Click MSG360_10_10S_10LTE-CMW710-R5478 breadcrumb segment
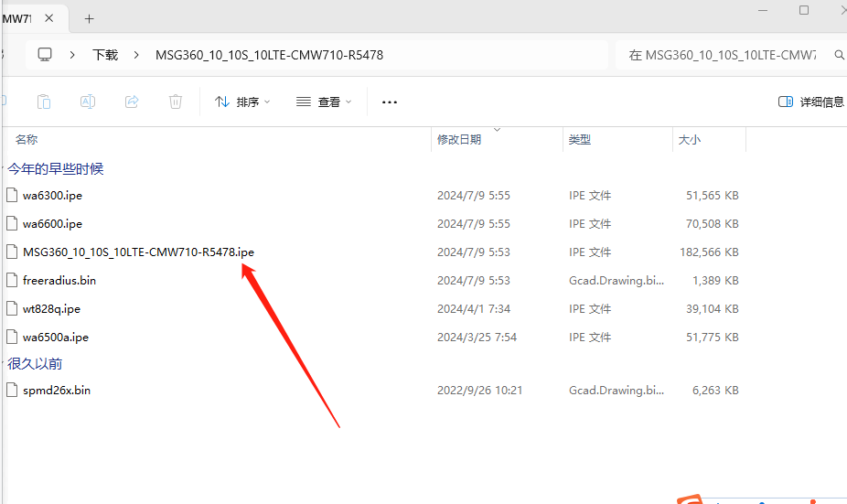Image resolution: width=847 pixels, height=504 pixels. [269, 55]
